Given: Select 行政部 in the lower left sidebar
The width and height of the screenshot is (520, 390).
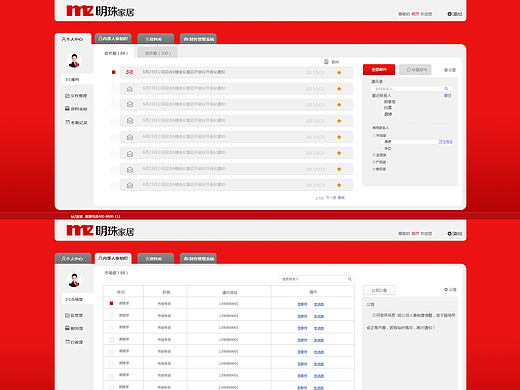Looking at the screenshot, I should pyautogui.click(x=74, y=342).
